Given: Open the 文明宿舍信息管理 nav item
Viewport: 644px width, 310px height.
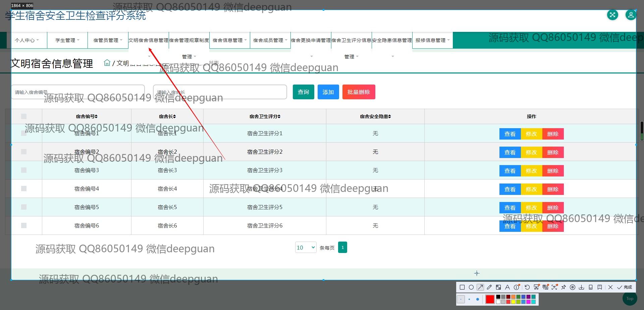Looking at the screenshot, I should click(149, 40).
